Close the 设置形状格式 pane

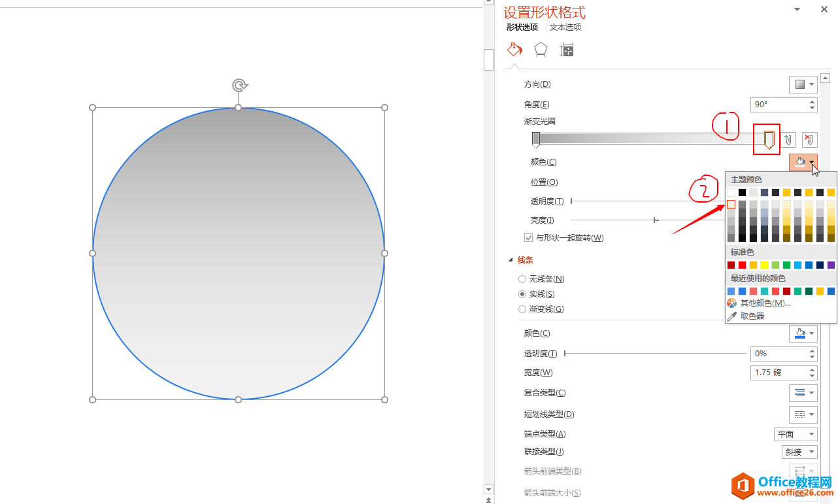pyautogui.click(x=824, y=9)
